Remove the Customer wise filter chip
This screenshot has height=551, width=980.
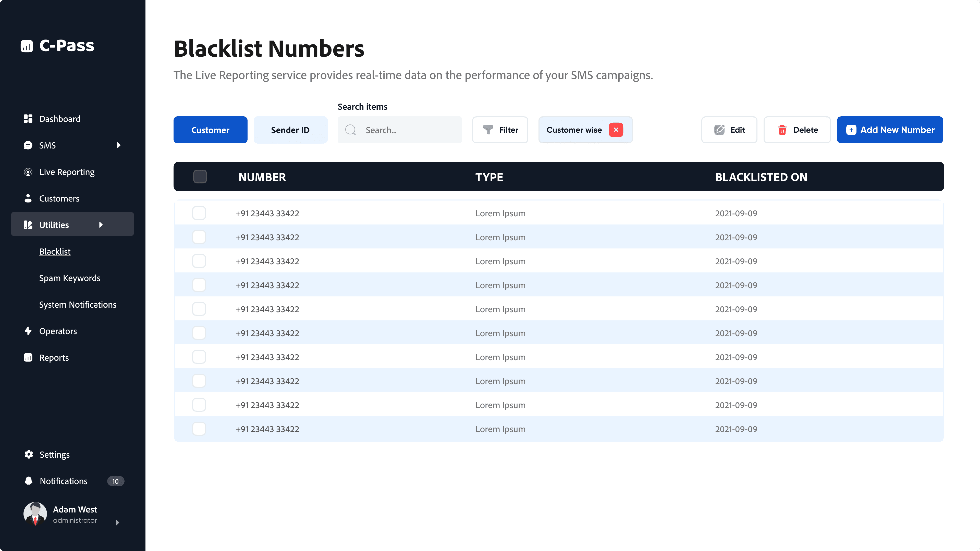point(616,130)
